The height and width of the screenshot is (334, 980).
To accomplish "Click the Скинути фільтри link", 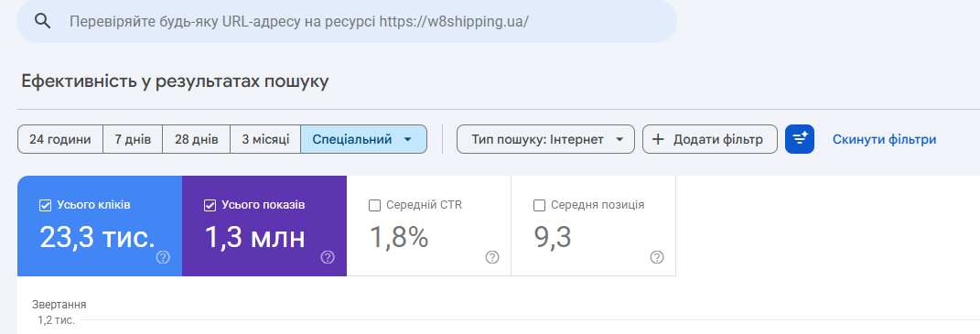I will click(884, 139).
